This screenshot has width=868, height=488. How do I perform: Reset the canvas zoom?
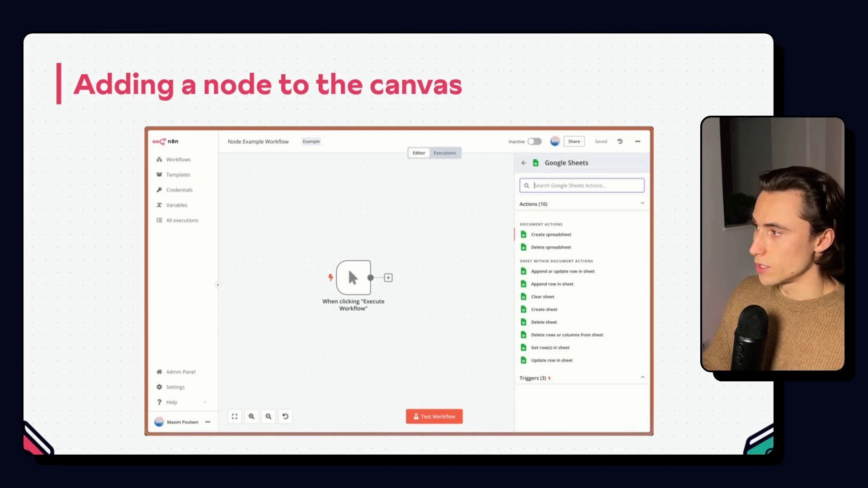coord(285,417)
